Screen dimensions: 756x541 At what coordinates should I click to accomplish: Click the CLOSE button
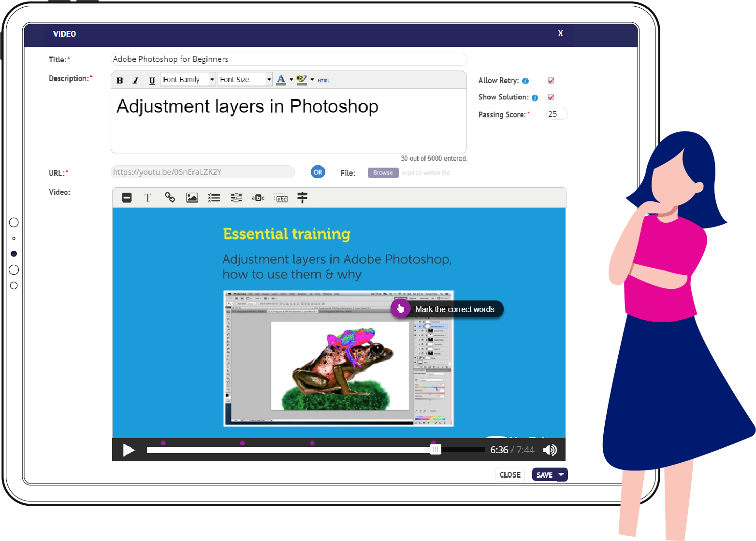[x=510, y=475]
